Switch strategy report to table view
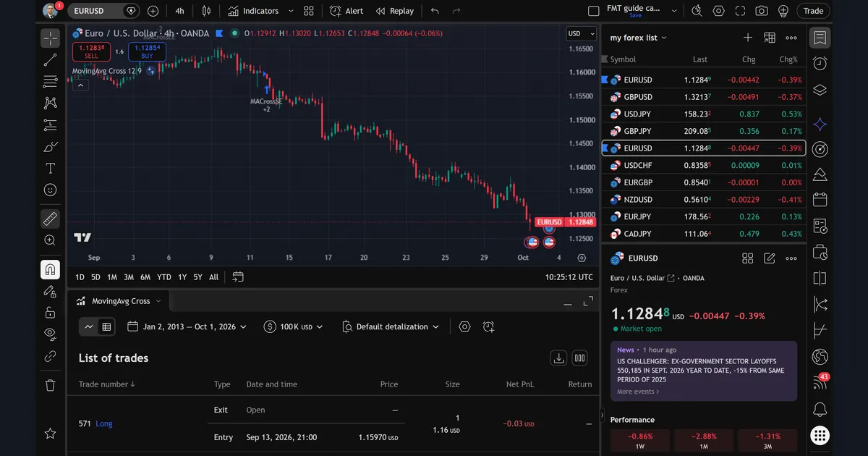 (x=106, y=326)
